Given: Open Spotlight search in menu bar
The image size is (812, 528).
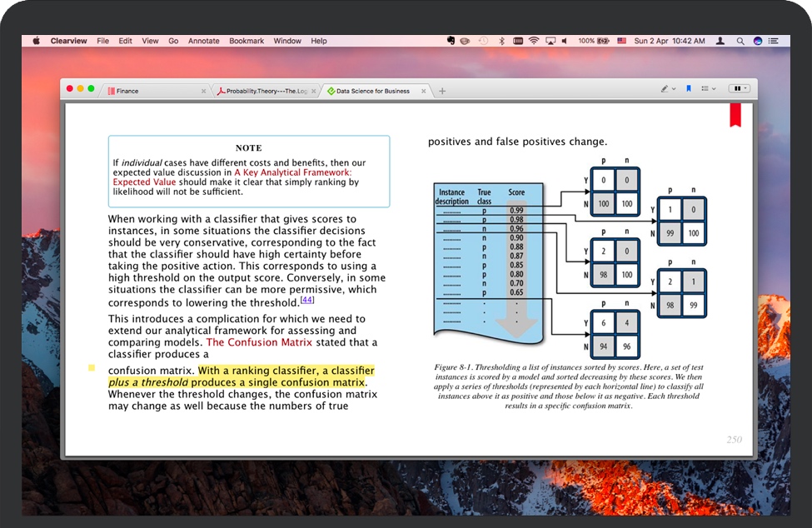Looking at the screenshot, I should pyautogui.click(x=738, y=41).
